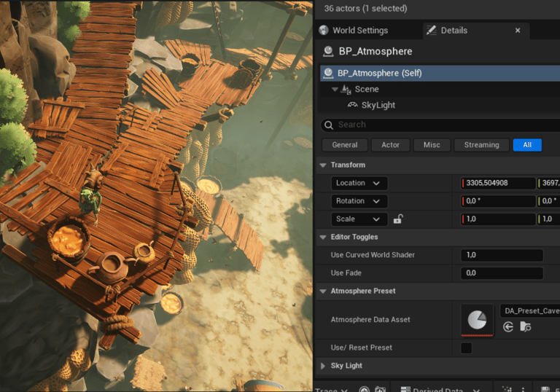Filter details by General
The width and height of the screenshot is (560, 392).
(x=345, y=145)
